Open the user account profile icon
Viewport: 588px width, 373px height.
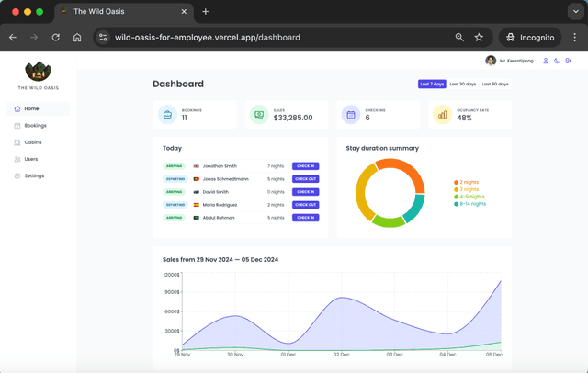click(546, 61)
